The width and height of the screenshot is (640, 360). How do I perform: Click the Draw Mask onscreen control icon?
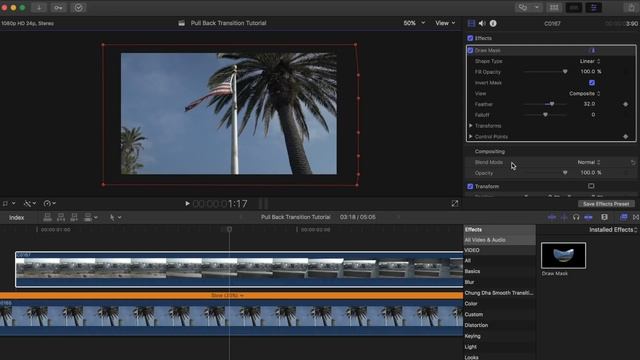point(593,50)
